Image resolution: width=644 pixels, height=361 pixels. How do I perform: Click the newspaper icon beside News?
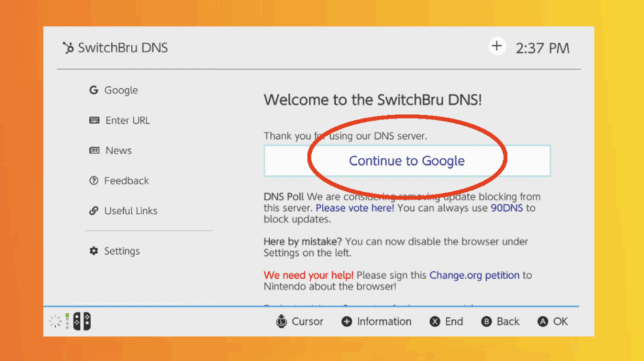pyautogui.click(x=94, y=150)
